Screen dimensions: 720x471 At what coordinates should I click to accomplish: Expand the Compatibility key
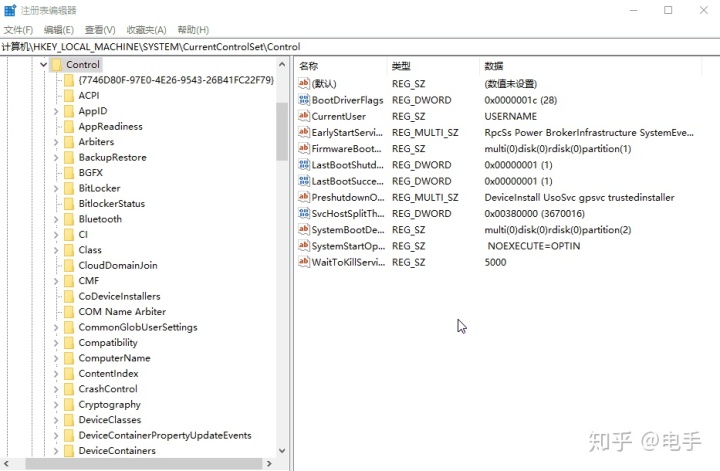pos(56,343)
